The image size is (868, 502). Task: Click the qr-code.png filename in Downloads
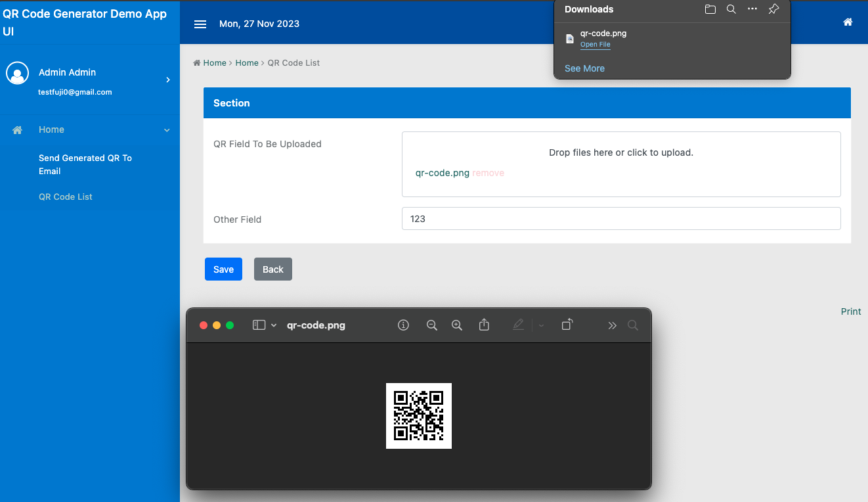tap(603, 34)
